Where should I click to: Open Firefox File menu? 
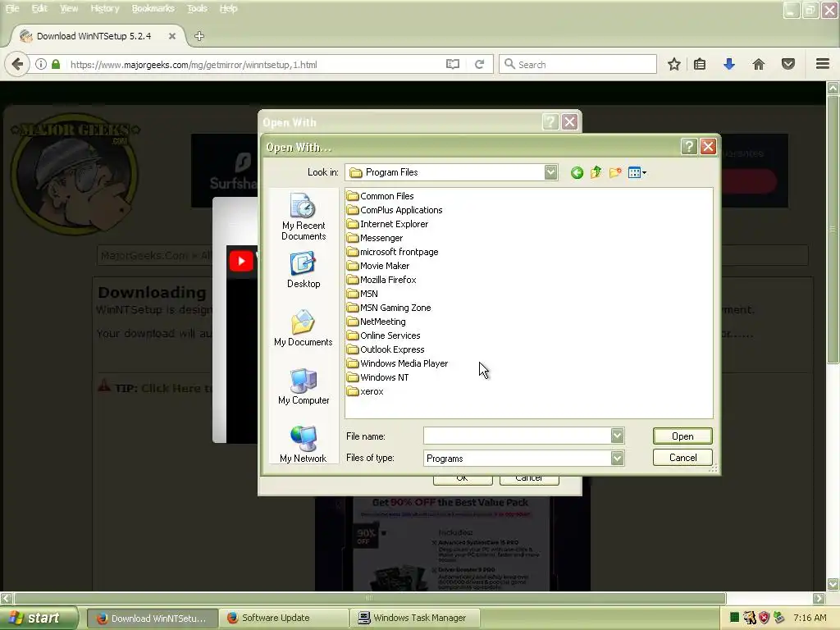click(11, 8)
